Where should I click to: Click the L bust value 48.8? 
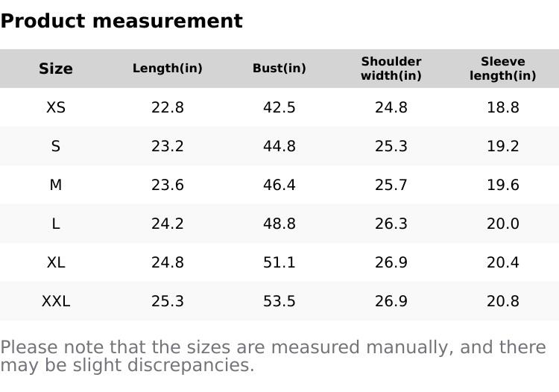tap(279, 224)
